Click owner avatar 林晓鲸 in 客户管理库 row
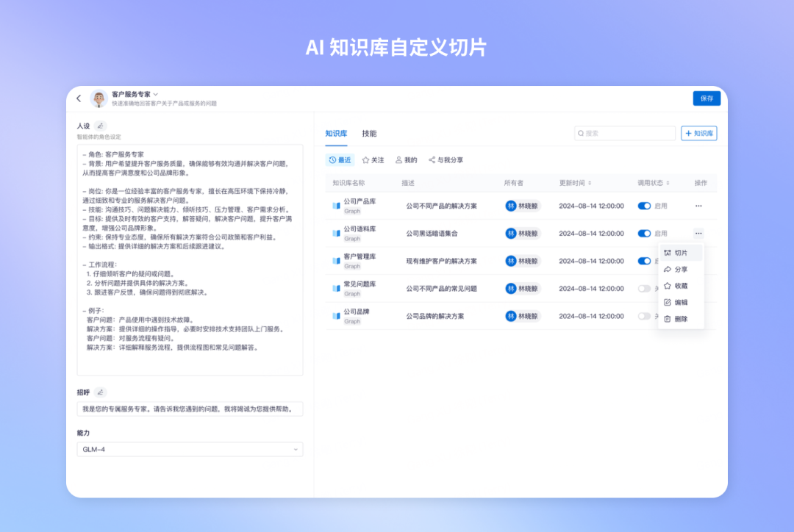 [x=511, y=261]
